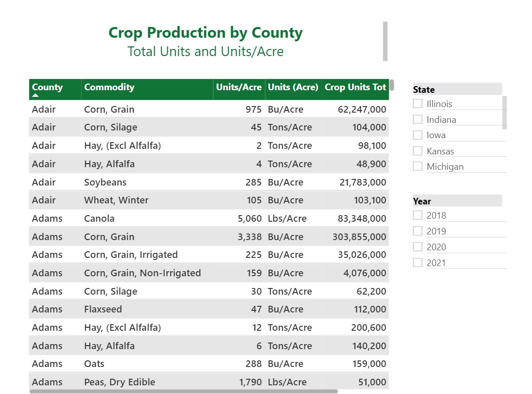This screenshot has height=394, width=532.
Task: Click the scrollbar beside the report title
Action: (385, 41)
